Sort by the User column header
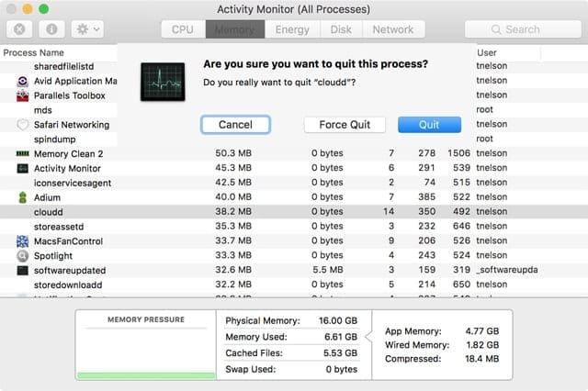 [486, 53]
